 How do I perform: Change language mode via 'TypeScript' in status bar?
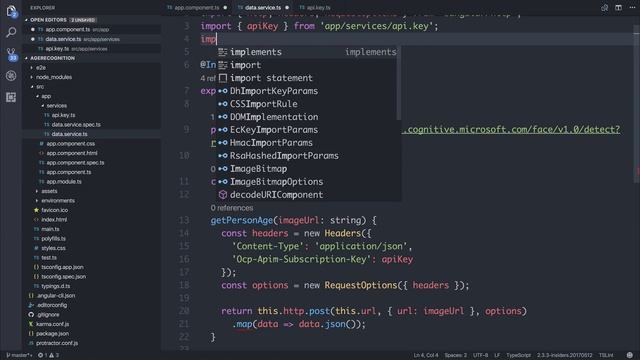click(x=518, y=355)
